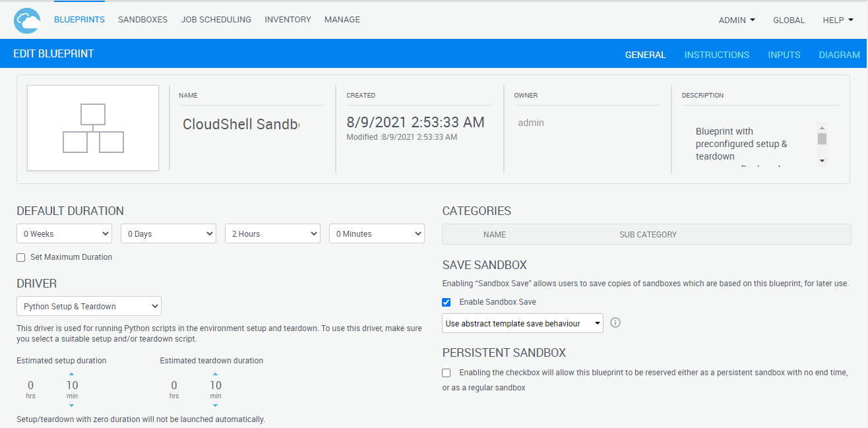Click the blueprint diagram thumbnail image
Screen dimensions: 868x428
[x=93, y=128]
